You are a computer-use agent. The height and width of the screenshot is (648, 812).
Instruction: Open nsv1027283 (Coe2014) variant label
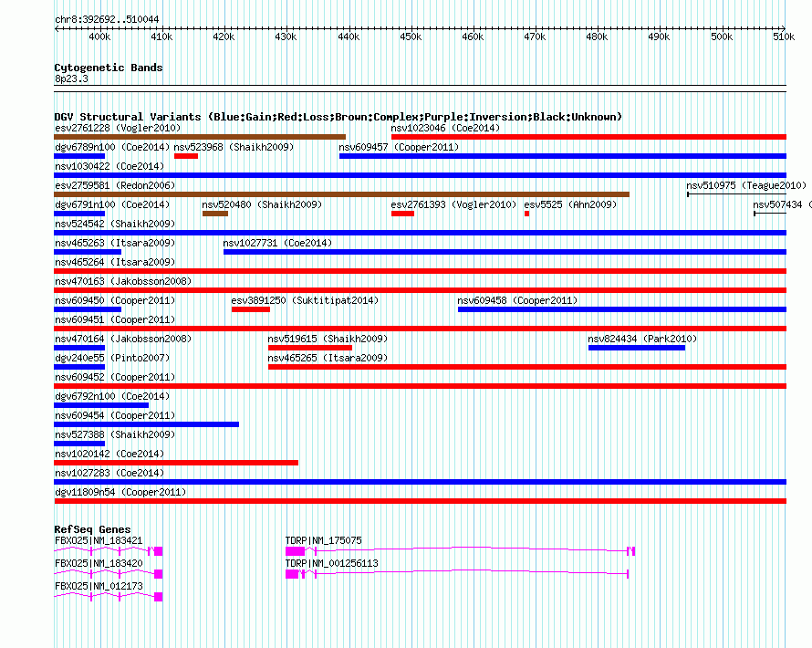coord(109,473)
